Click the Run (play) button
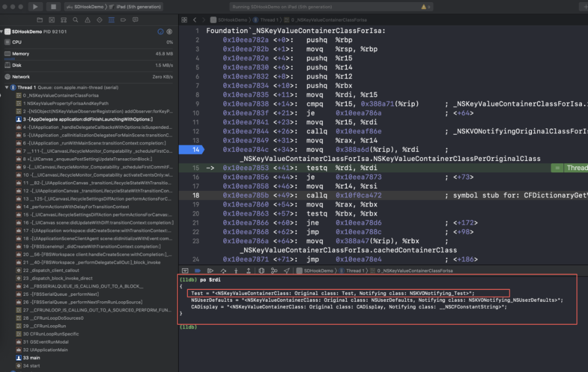This screenshot has width=588, height=372. pyautogui.click(x=35, y=7)
